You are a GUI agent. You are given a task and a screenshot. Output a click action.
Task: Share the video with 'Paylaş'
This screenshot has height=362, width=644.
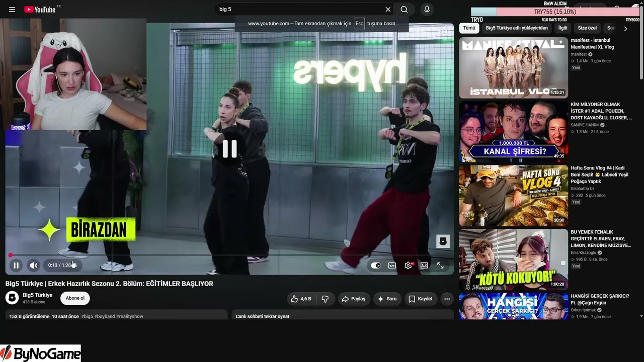click(x=354, y=299)
